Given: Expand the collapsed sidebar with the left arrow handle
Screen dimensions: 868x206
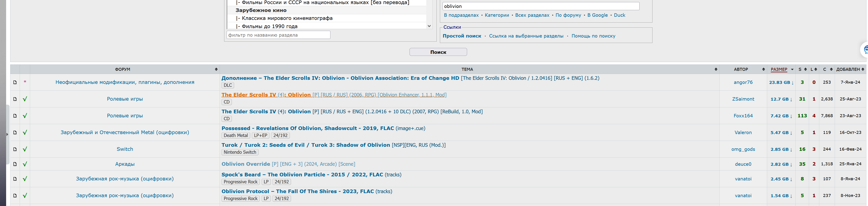Looking at the screenshot, I should (7, 134).
